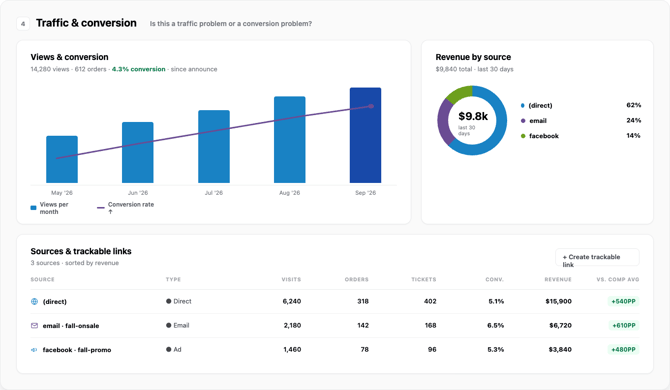Click the Traffic & conversion section heading

pyautogui.click(x=86, y=23)
